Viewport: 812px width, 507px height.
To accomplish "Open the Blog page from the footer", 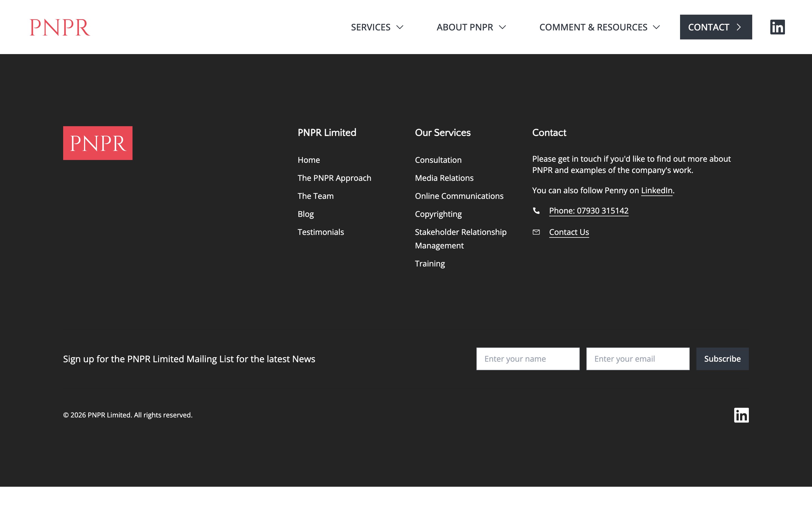I will point(306,214).
